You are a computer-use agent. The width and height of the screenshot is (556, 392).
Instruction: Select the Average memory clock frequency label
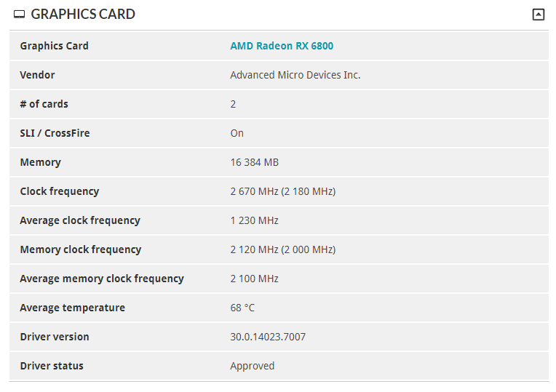click(101, 279)
